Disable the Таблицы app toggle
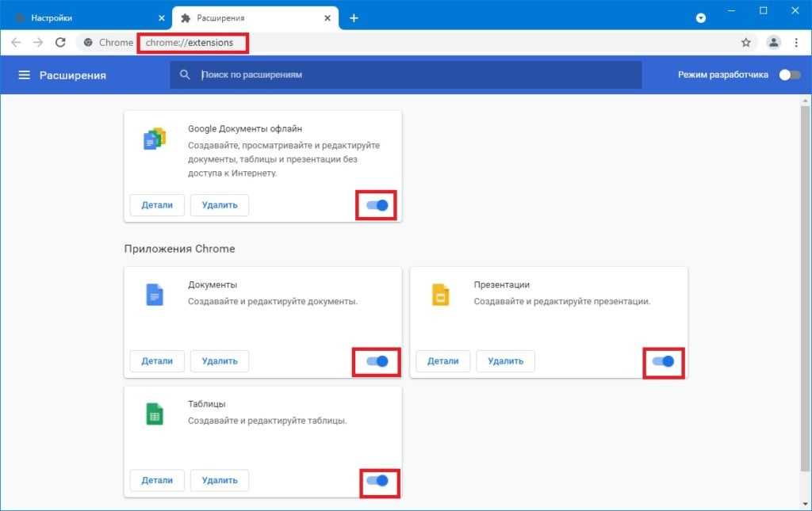The width and height of the screenshot is (812, 511). click(x=377, y=481)
